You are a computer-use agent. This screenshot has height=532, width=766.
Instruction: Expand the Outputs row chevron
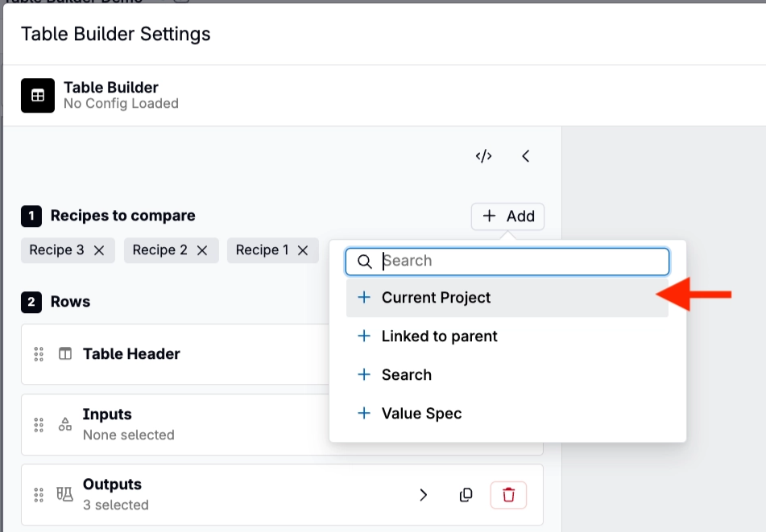tap(424, 495)
